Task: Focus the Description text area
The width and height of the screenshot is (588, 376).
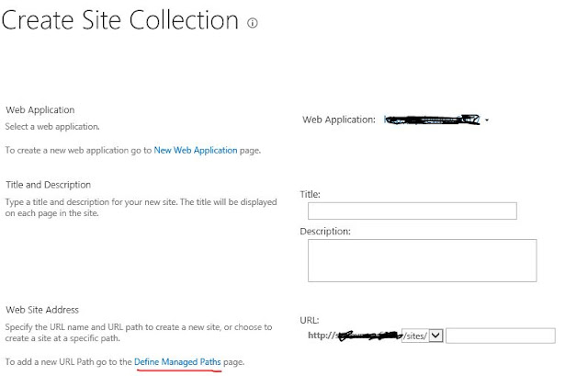Action: [421, 259]
